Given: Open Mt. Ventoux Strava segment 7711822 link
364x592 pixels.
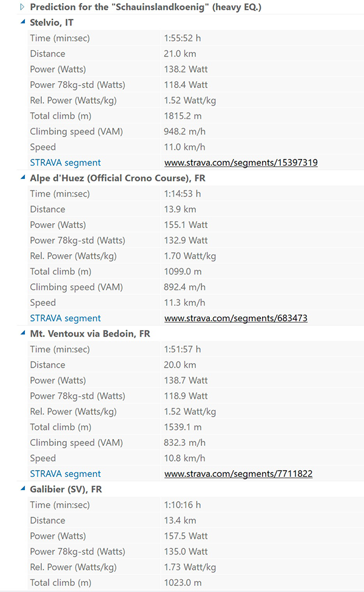Looking at the screenshot, I should click(x=238, y=474).
